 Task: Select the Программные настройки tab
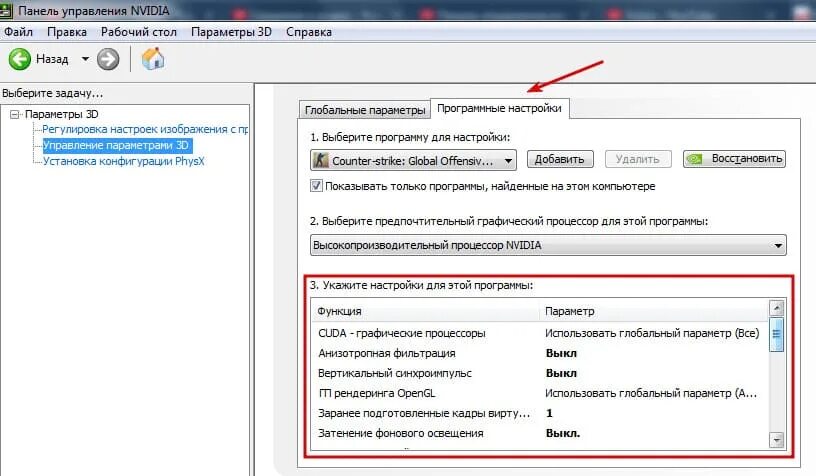[x=499, y=108]
